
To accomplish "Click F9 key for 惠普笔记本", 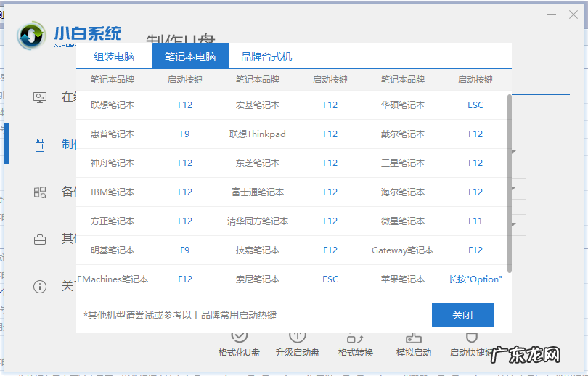I will point(184,134).
